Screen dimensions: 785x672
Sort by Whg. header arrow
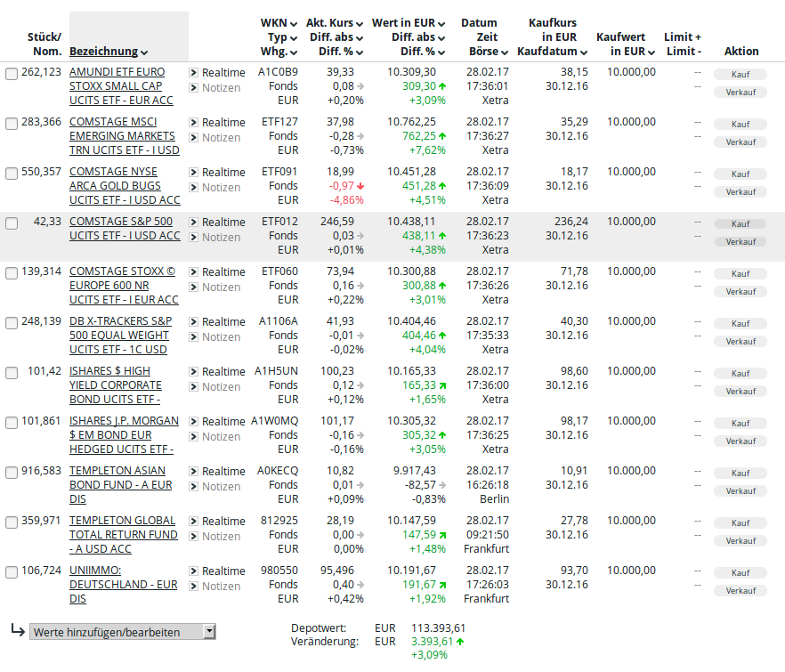(294, 53)
